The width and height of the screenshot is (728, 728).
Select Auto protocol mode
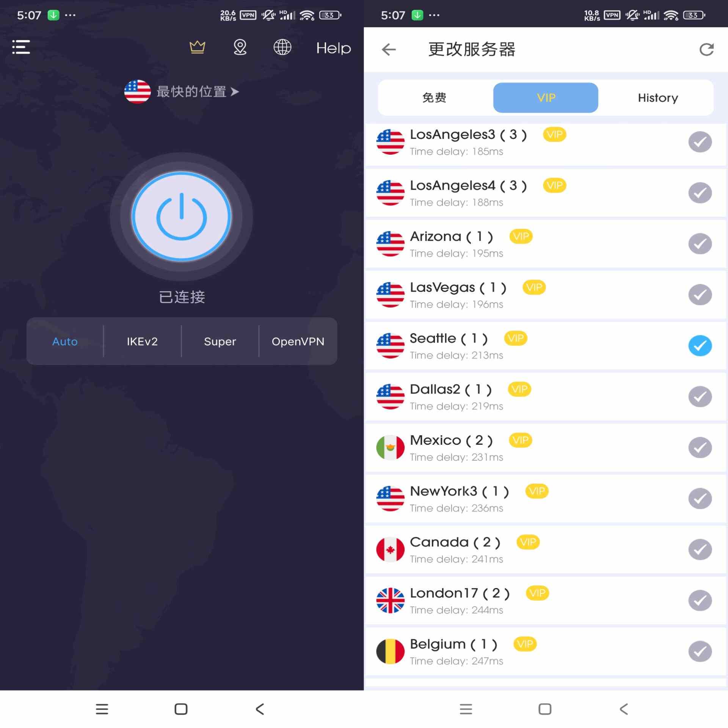point(64,341)
